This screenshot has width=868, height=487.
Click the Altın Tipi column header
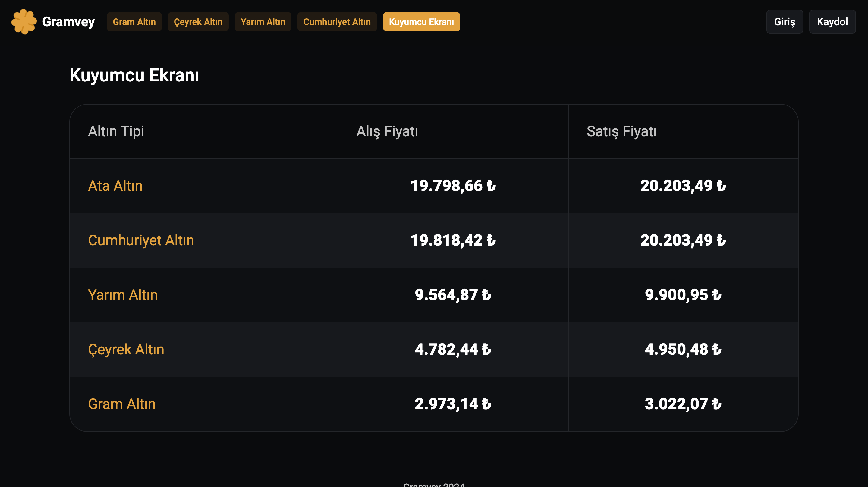coord(116,131)
